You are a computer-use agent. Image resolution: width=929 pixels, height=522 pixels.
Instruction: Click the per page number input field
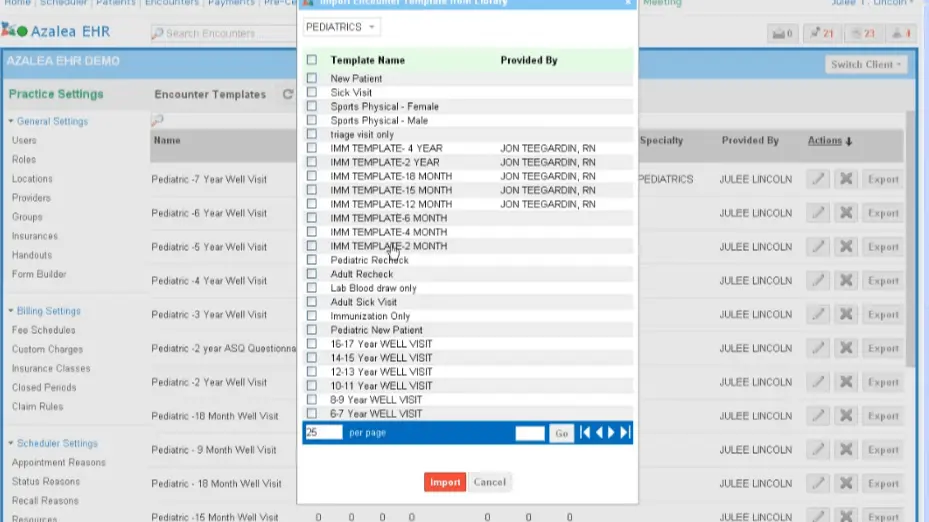pyautogui.click(x=323, y=433)
